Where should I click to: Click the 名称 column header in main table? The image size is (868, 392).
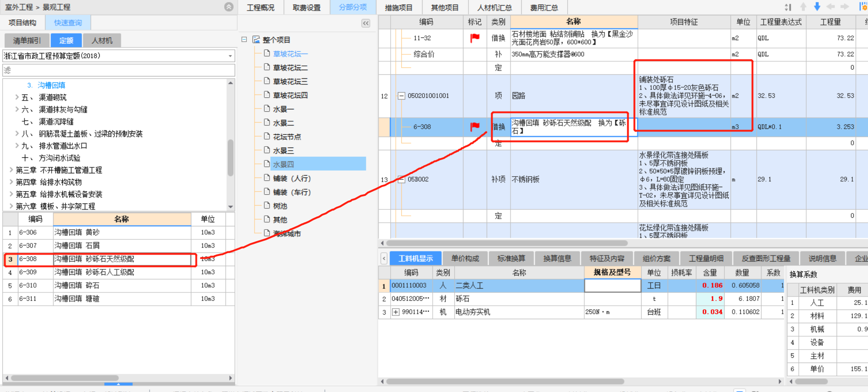[x=574, y=22]
